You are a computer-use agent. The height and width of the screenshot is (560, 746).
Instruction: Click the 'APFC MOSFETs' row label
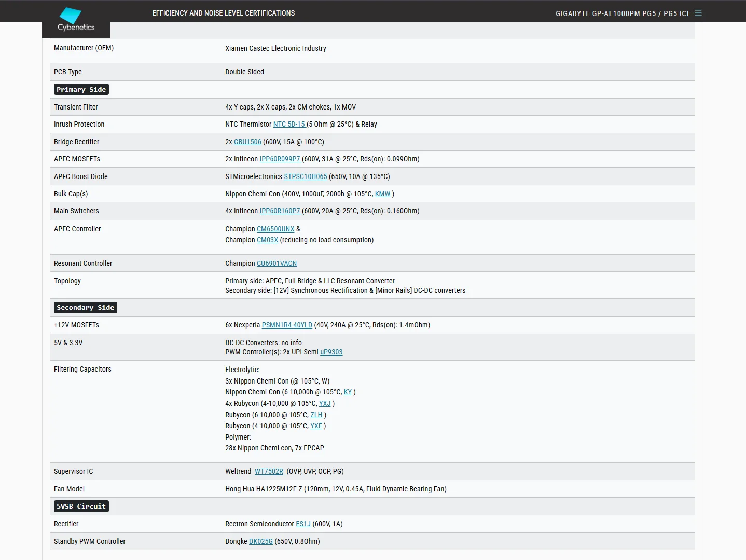click(x=77, y=159)
